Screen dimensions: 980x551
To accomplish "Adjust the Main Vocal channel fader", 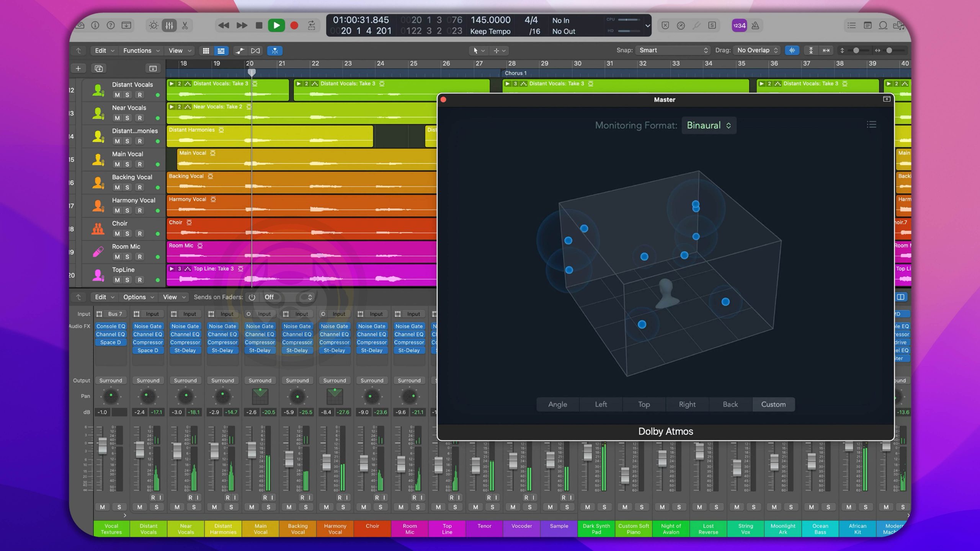I will [x=252, y=450].
